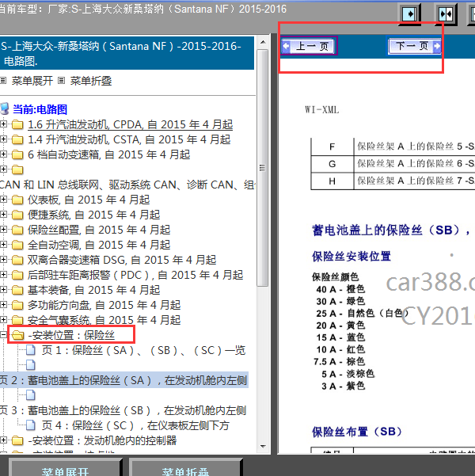Select 保险丝配置, 自 2015 年 4 月起 item
This screenshot has height=476, width=475.
(99, 230)
